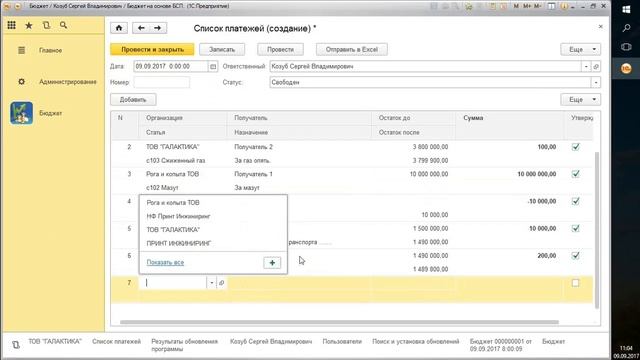Open Бюджет section icon
Image resolution: width=640 pixels, height=360 pixels.
pyautogui.click(x=22, y=113)
